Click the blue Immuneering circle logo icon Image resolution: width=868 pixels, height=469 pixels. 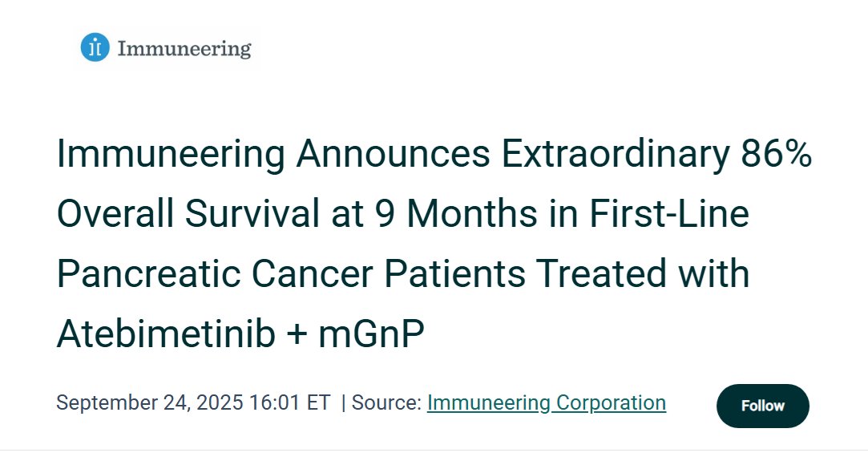point(95,48)
